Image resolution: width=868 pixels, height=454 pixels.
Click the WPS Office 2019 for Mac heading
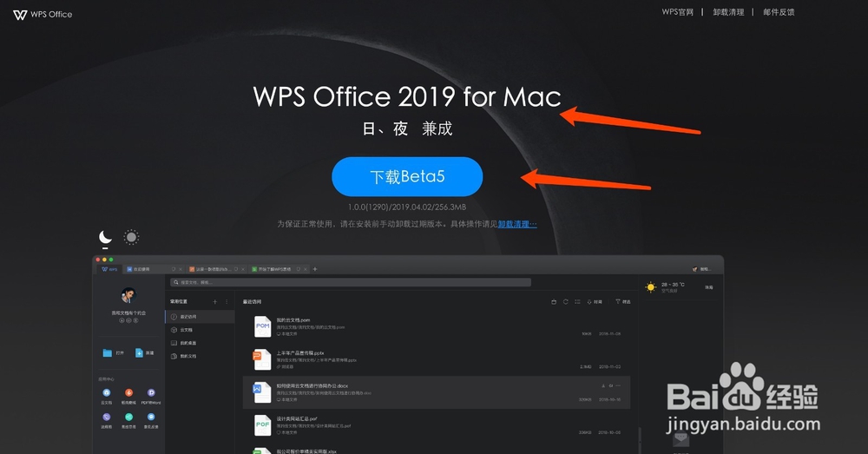[407, 97]
